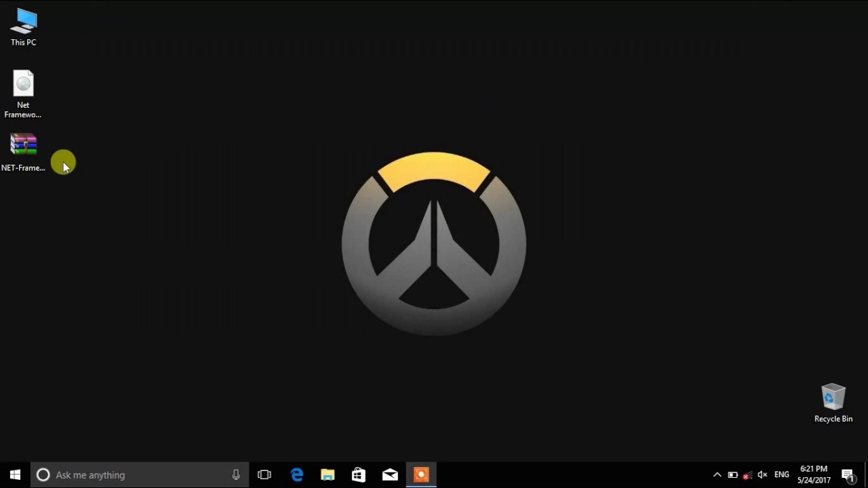Open the Windows Start menu
Viewport: 868px width, 488px height.
click(15, 475)
